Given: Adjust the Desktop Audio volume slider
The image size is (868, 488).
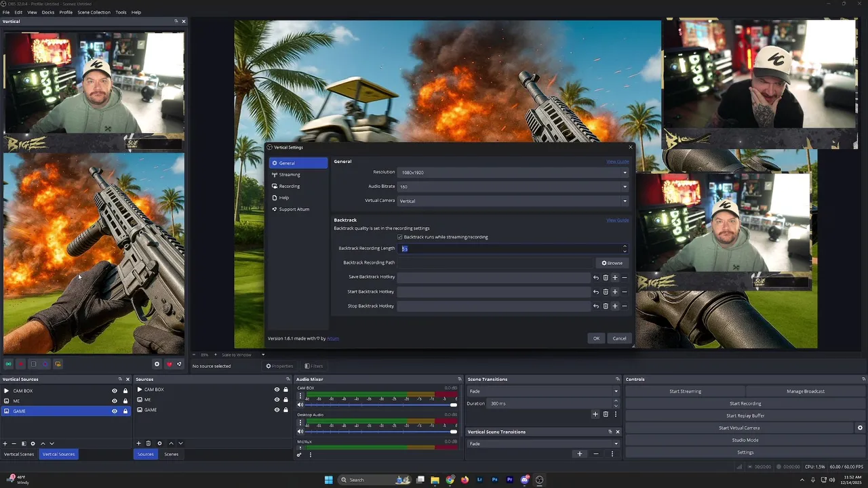Looking at the screenshot, I should coord(381,431).
